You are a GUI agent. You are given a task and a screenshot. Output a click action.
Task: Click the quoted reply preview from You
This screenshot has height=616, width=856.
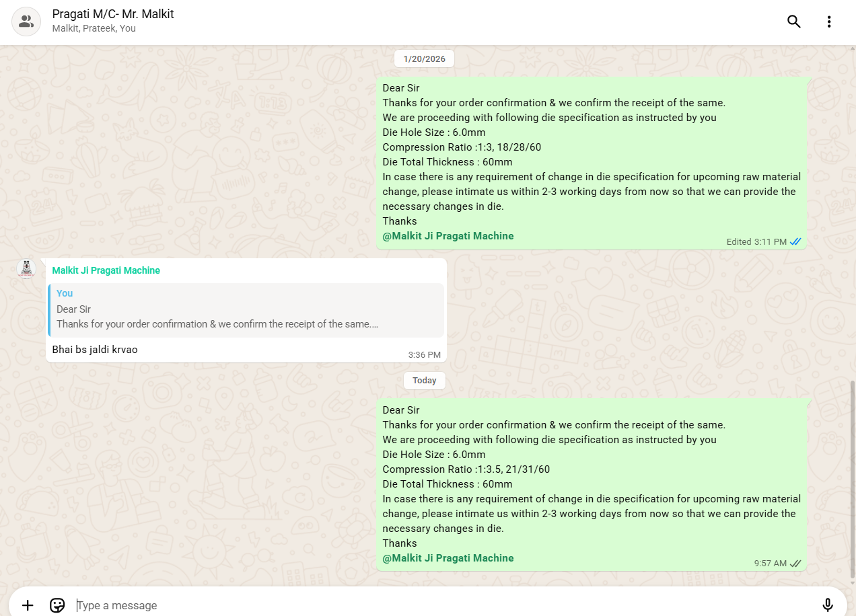pyautogui.click(x=246, y=310)
